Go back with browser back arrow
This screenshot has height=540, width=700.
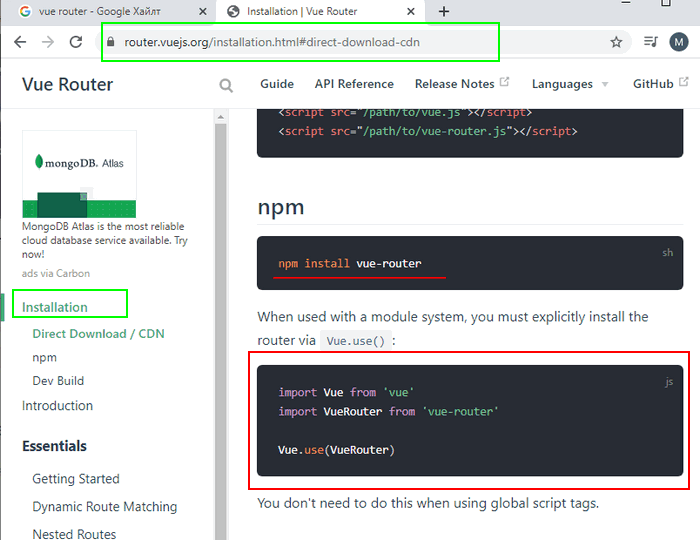point(20,42)
